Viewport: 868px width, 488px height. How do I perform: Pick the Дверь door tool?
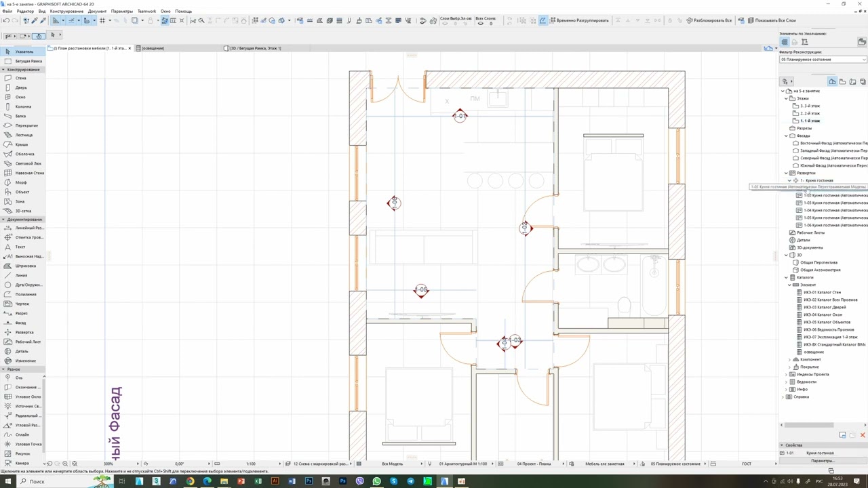click(x=20, y=87)
